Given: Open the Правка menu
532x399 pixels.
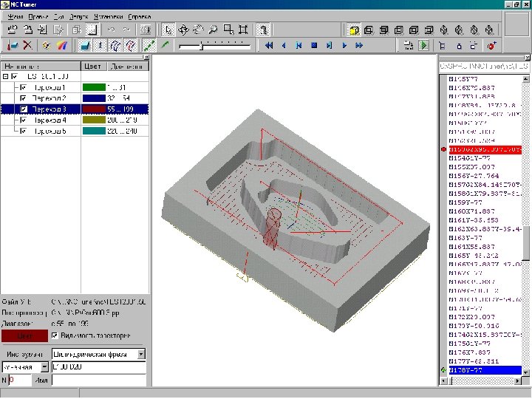Looking at the screenshot, I should point(38,16).
